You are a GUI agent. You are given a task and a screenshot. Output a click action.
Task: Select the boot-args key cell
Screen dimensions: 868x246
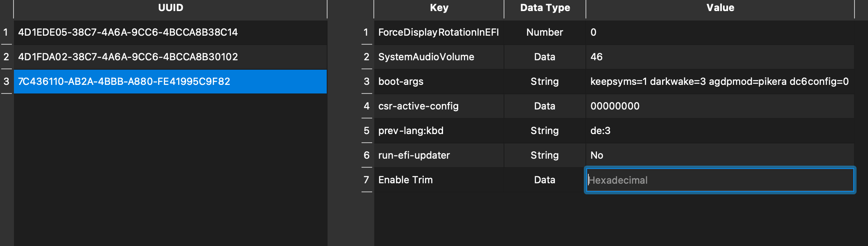pos(401,82)
